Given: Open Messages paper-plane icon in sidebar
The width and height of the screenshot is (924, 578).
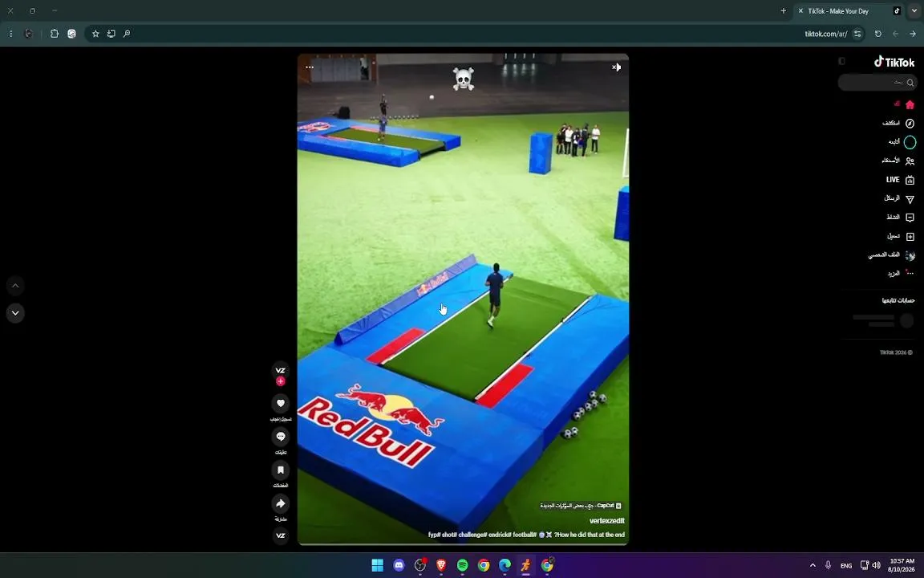Looking at the screenshot, I should (x=910, y=199).
